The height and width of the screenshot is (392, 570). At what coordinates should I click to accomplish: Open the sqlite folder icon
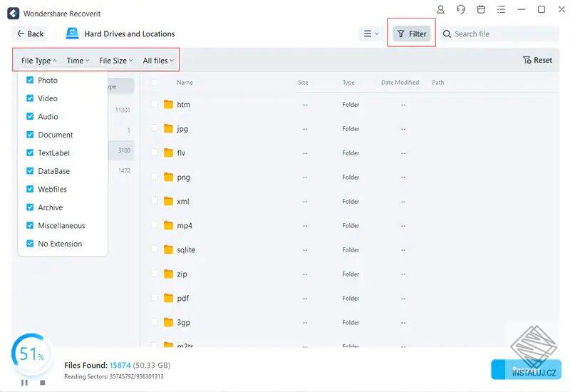[x=168, y=249]
